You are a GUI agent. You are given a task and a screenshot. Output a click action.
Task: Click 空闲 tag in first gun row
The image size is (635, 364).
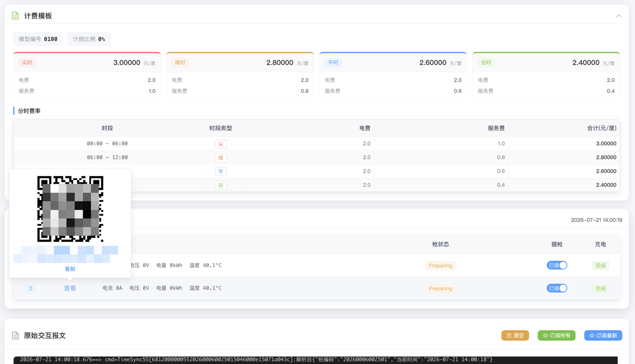click(601, 266)
